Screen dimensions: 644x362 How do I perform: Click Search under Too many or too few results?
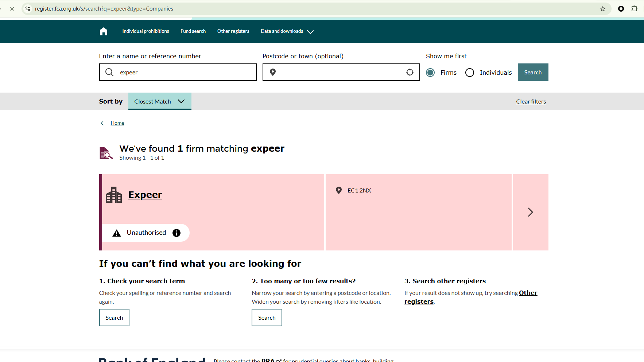267,318
